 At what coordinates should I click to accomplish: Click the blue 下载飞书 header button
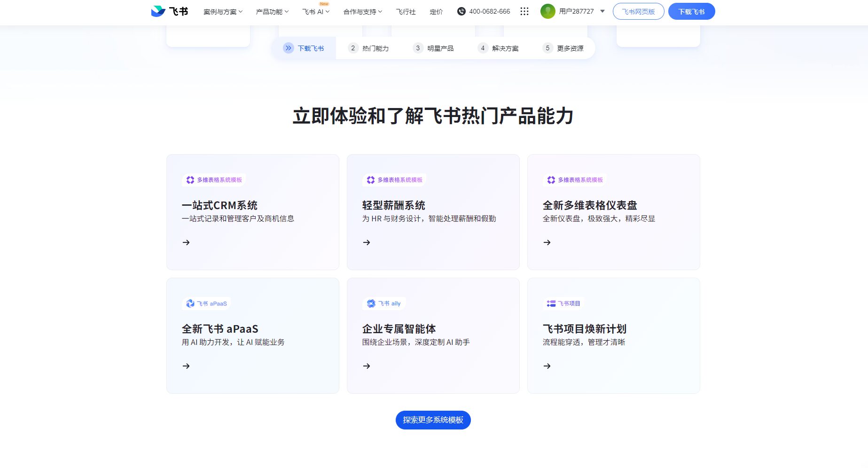(691, 11)
